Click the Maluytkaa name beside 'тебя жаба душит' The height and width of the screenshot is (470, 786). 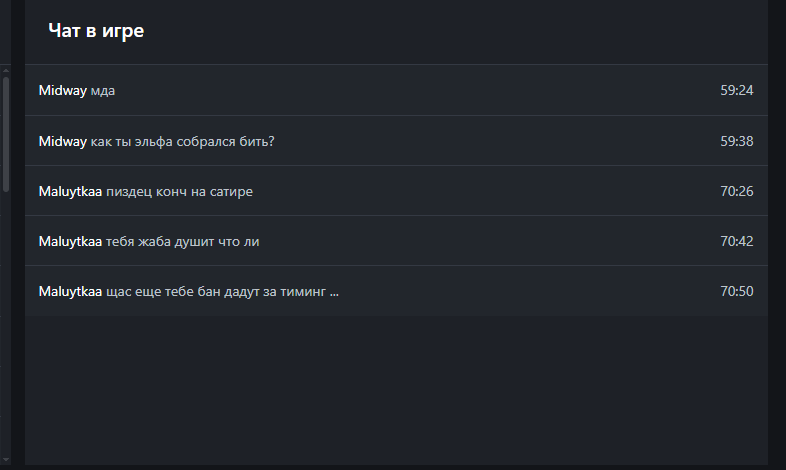tap(70, 241)
